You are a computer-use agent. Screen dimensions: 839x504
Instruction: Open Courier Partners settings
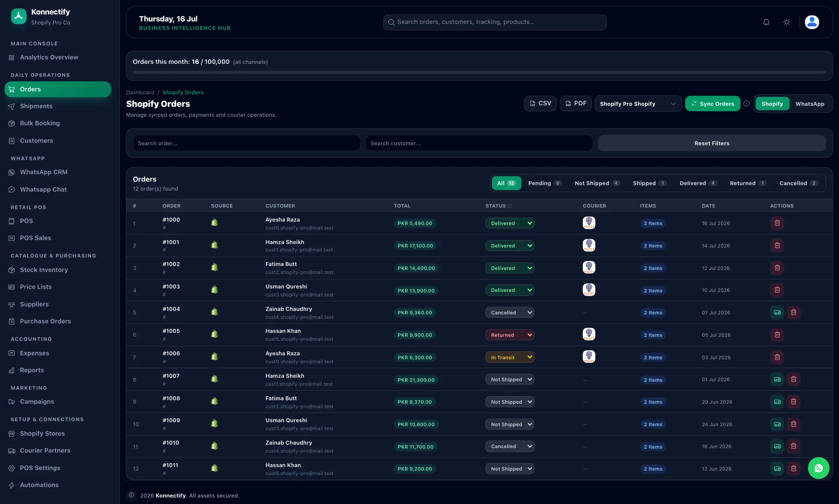(58, 451)
